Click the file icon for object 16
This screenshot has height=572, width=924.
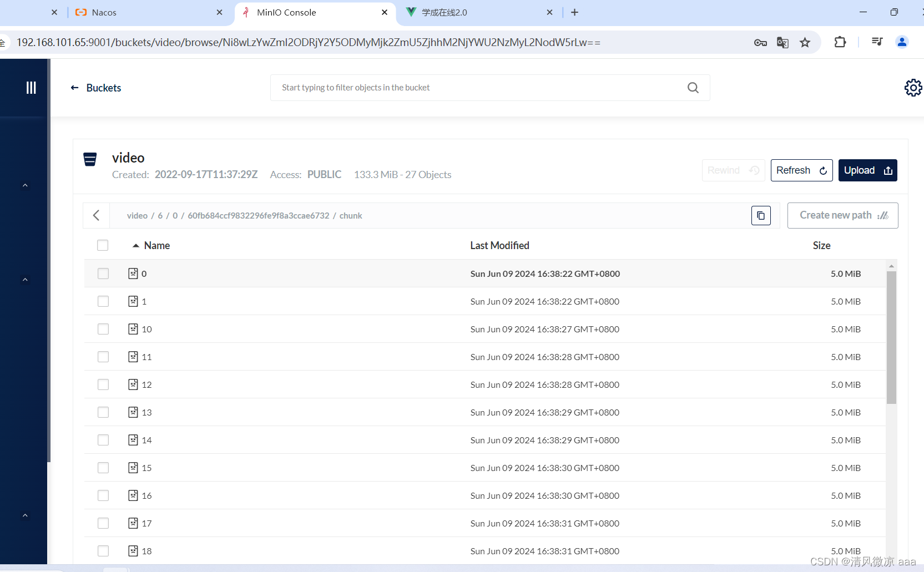point(133,495)
